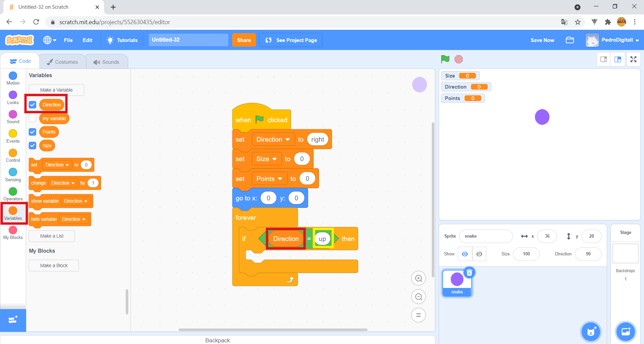
Task: Select the snake sprite thumbnail
Action: [457, 283]
